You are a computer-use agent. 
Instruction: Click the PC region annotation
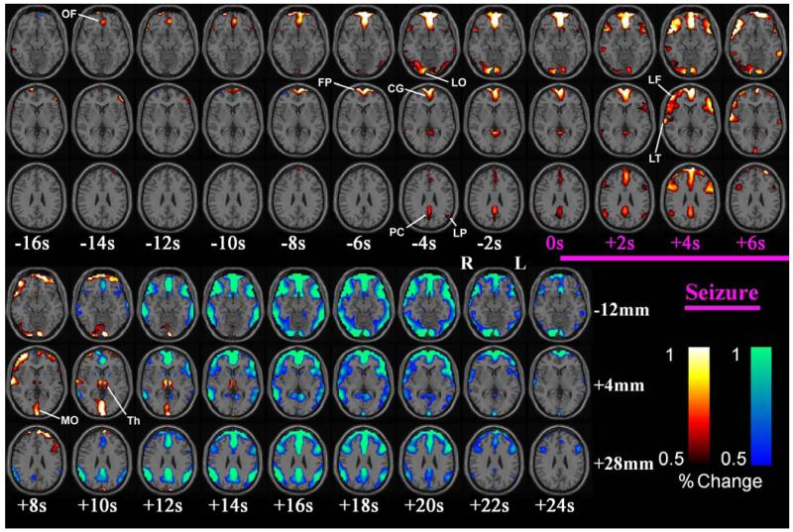pos(396,233)
